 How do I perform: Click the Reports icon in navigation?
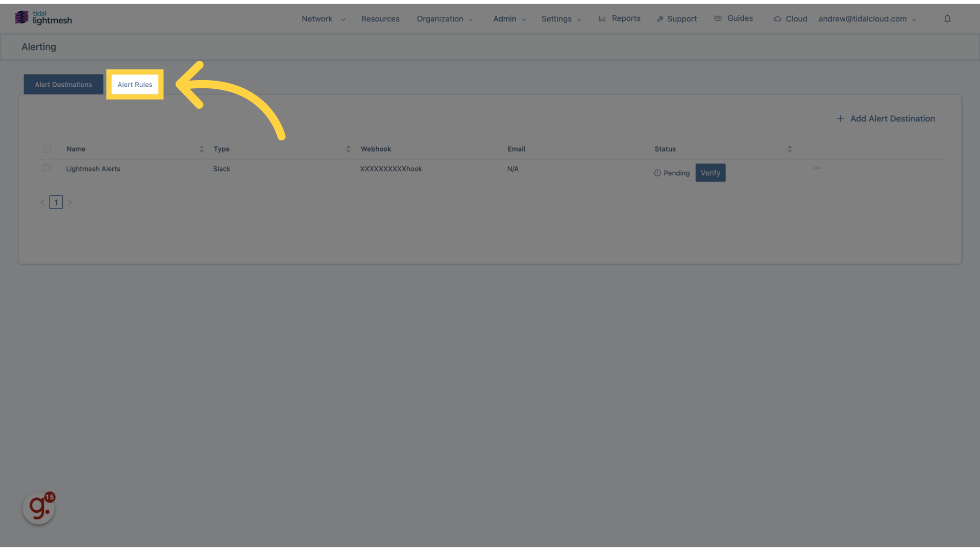tap(602, 18)
